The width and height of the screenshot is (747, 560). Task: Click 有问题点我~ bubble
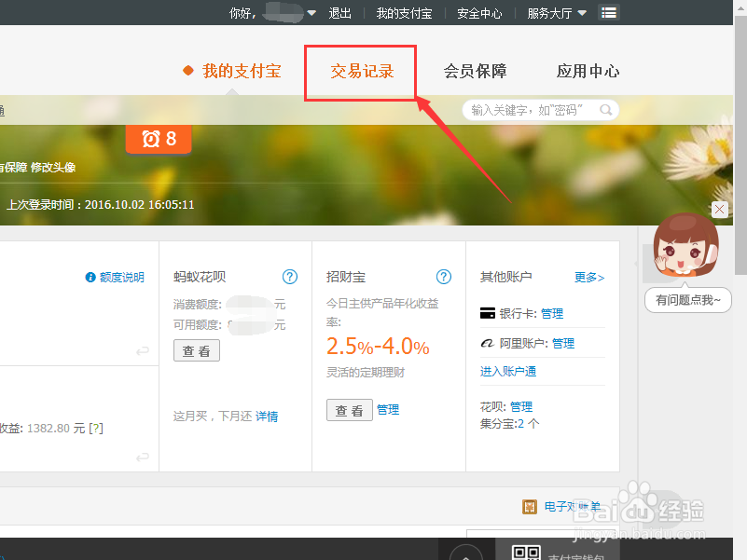point(688,300)
